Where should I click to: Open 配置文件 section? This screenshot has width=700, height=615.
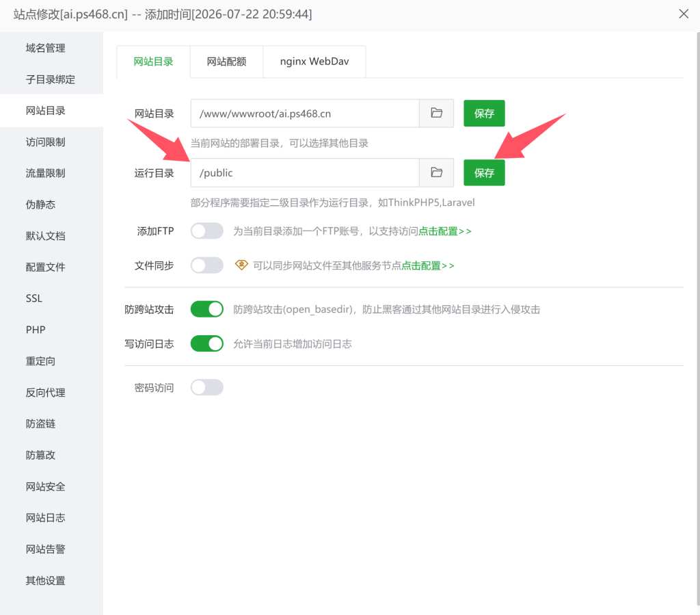[51, 267]
